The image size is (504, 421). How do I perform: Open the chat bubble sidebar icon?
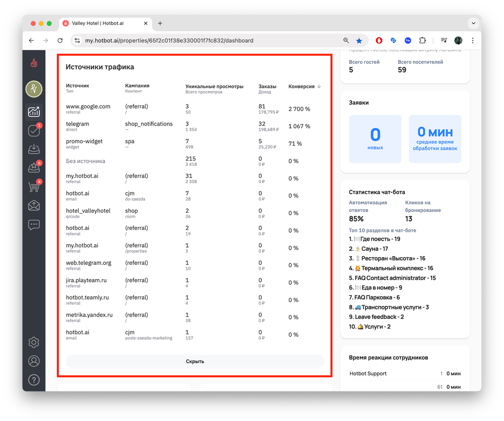(34, 225)
